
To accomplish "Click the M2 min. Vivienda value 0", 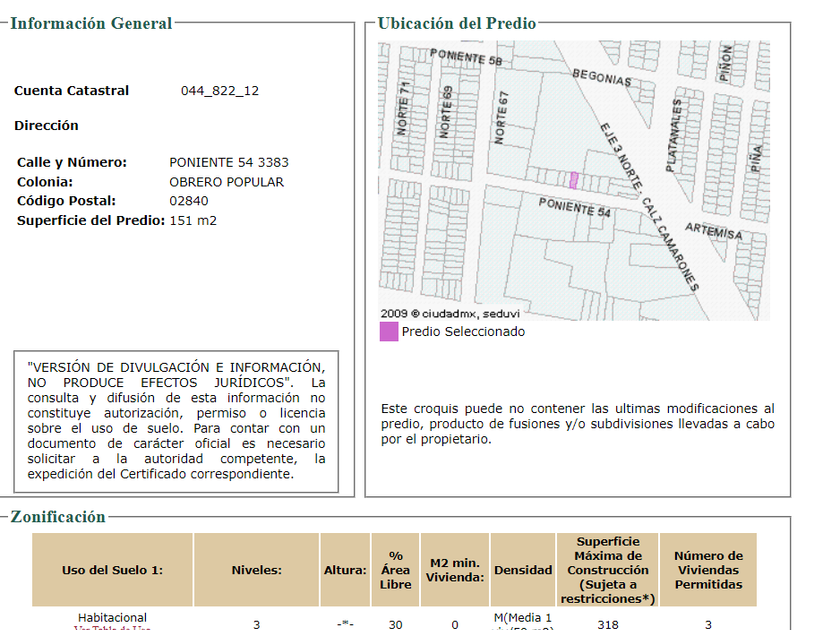I will pyautogui.click(x=455, y=624).
